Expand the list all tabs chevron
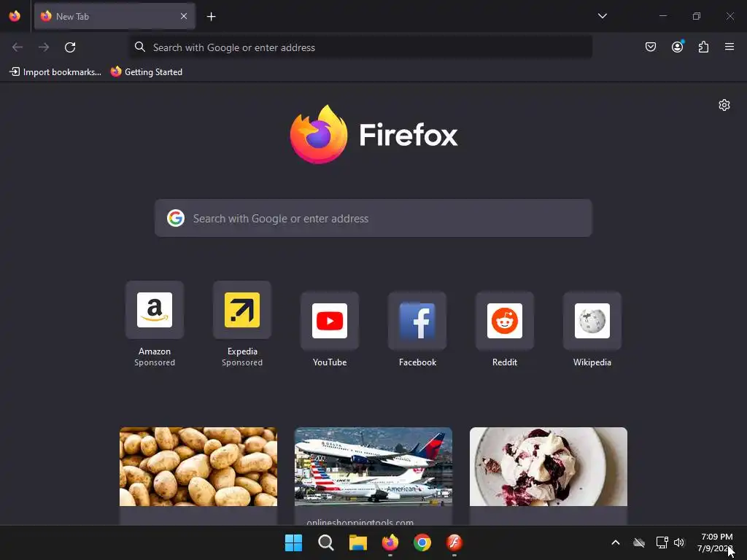 coord(602,16)
